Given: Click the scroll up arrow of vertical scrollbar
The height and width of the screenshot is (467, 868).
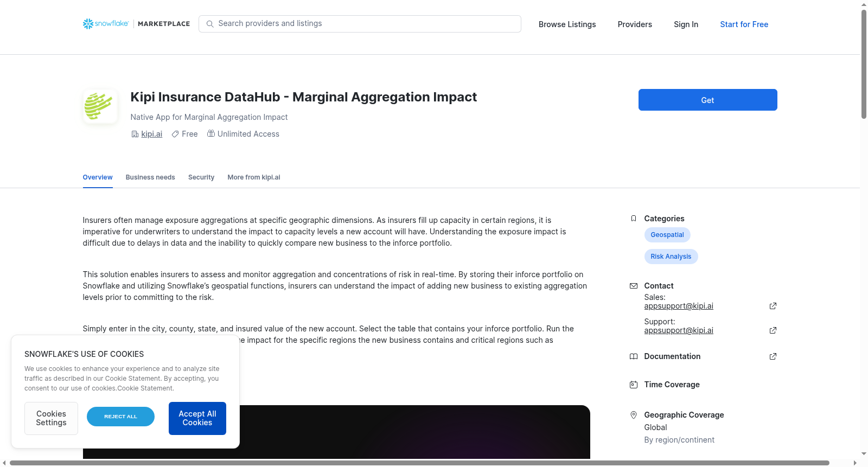Looking at the screenshot, I should point(864,4).
